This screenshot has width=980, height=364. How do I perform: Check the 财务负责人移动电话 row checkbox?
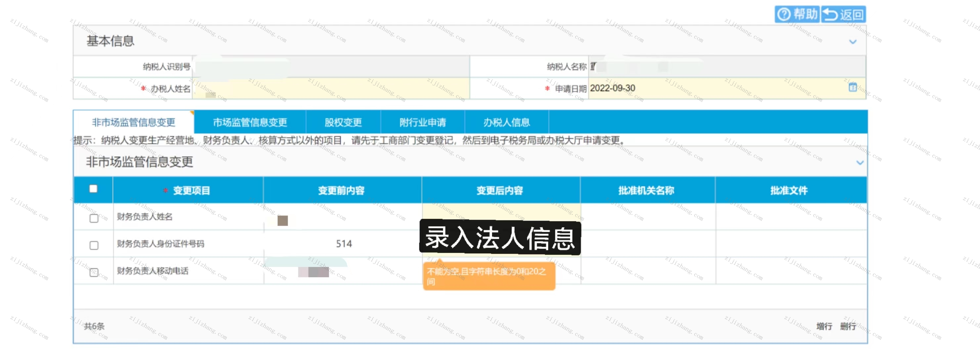[94, 273]
